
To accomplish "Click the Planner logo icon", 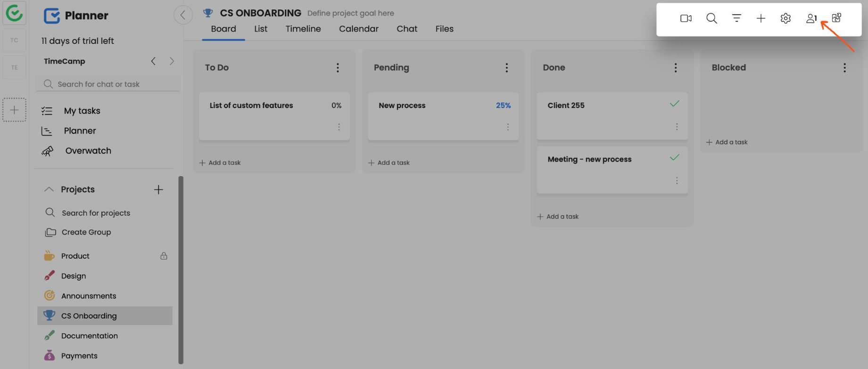I will pos(51,16).
